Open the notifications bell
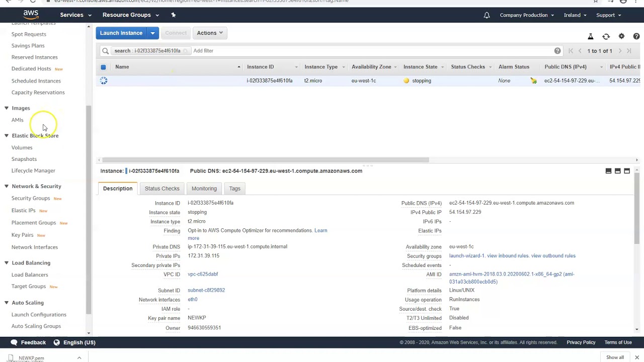Viewport: 644px width, 362px height. (487, 15)
